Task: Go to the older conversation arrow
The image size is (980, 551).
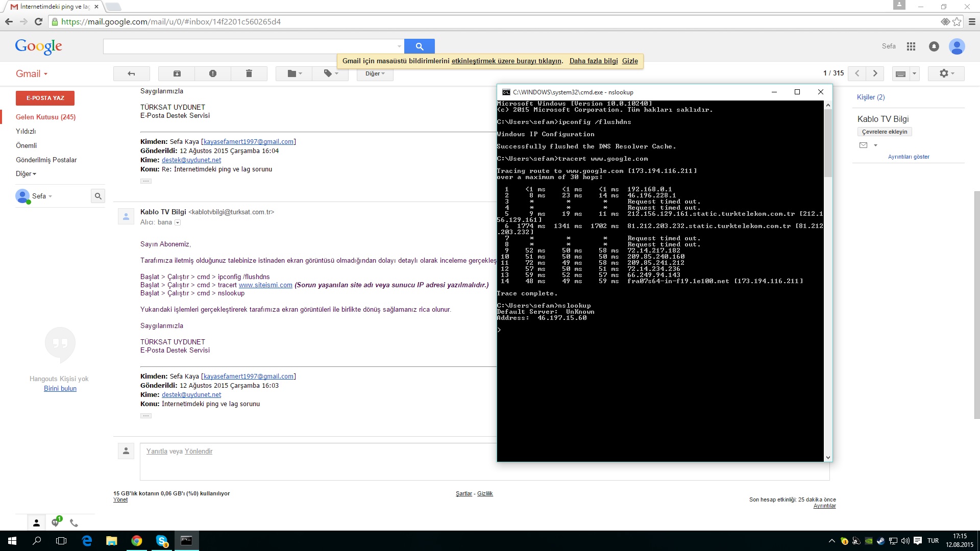Action: (x=875, y=73)
